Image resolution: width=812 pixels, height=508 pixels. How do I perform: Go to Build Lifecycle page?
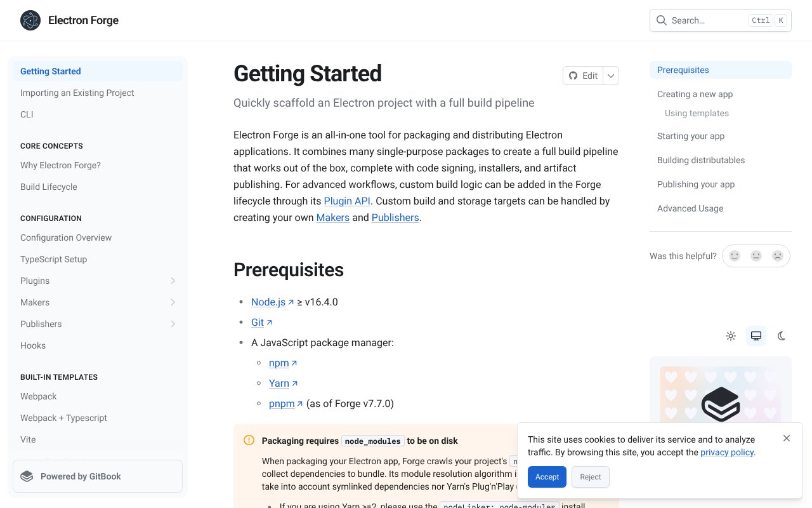tap(49, 187)
